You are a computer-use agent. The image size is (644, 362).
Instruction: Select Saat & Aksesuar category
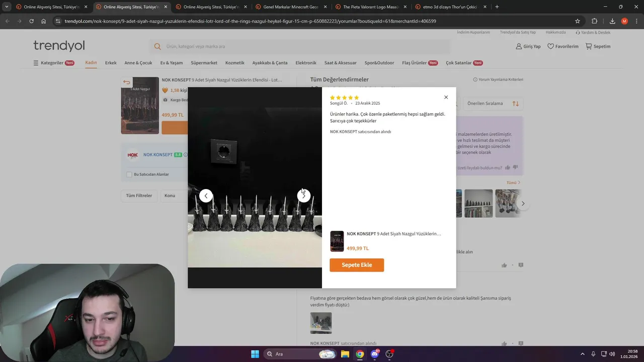(341, 63)
